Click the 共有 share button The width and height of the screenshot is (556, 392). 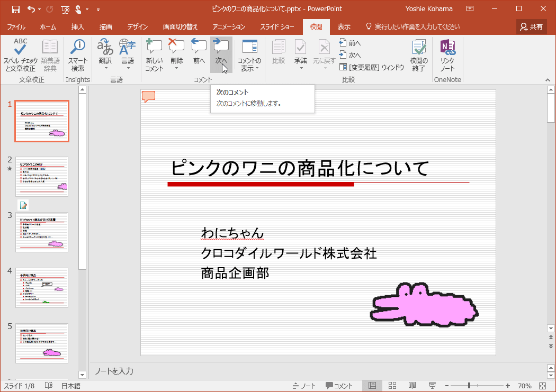coord(531,25)
